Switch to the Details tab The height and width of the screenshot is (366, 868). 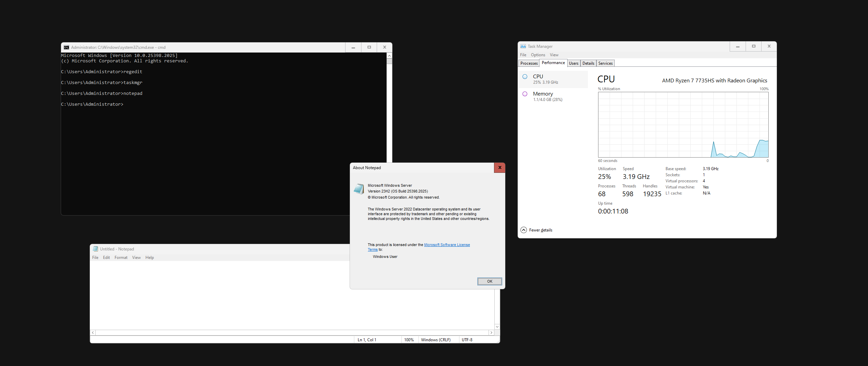[588, 63]
